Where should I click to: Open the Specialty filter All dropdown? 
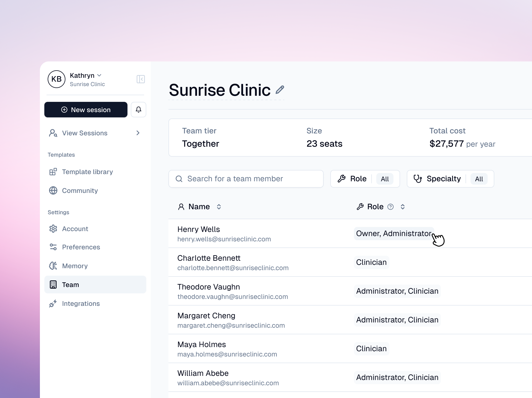(x=479, y=179)
